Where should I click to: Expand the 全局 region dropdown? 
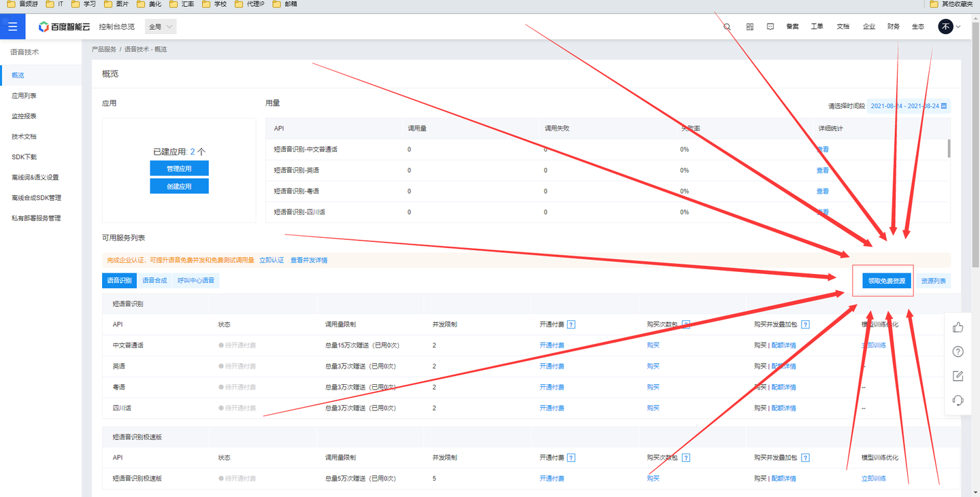[x=161, y=27]
